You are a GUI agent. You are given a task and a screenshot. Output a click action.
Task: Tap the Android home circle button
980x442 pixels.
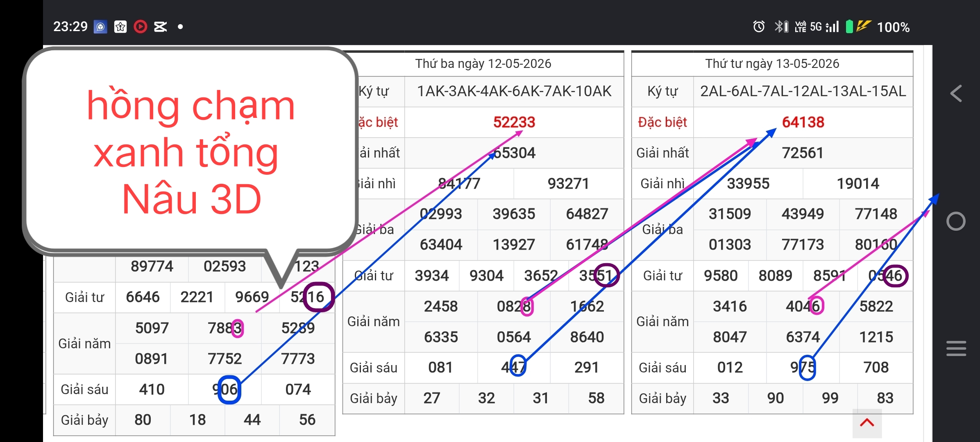tap(956, 221)
